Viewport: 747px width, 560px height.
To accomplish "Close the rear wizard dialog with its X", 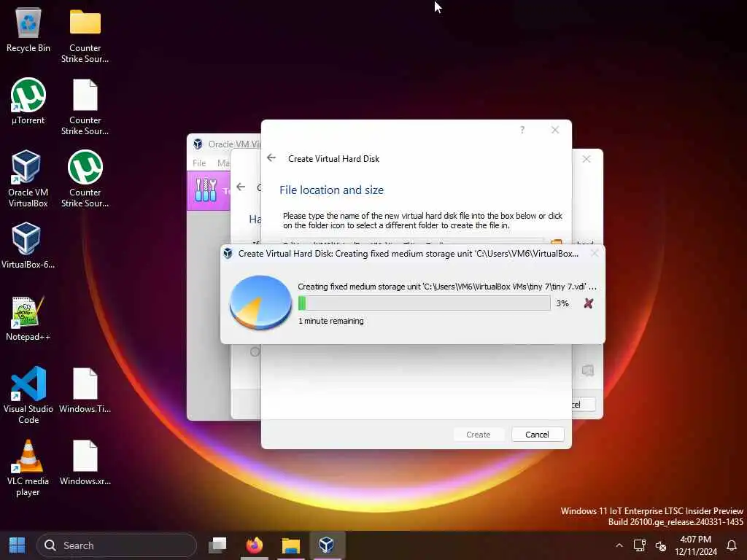I will pyautogui.click(x=587, y=159).
